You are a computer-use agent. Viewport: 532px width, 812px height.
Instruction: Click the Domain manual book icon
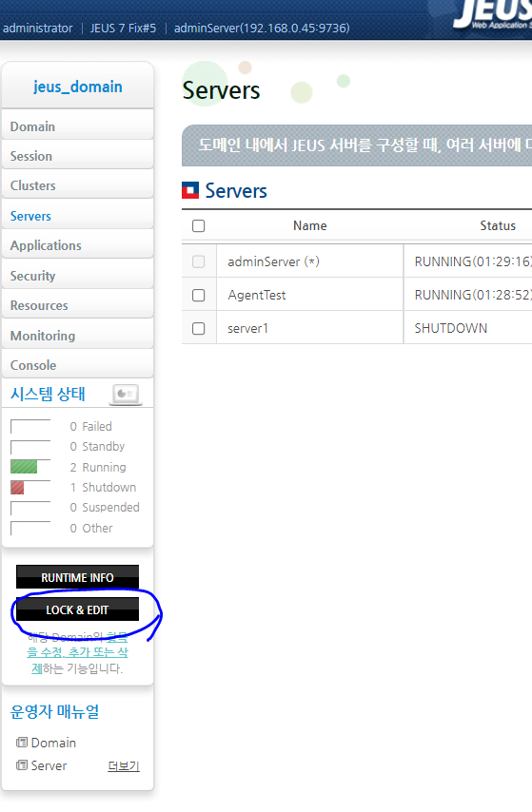[22, 743]
